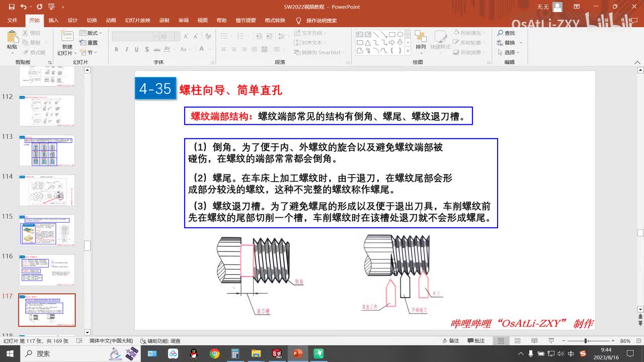Select the text box shape in gallery
The width and height of the screenshot is (644, 362).
360,34
